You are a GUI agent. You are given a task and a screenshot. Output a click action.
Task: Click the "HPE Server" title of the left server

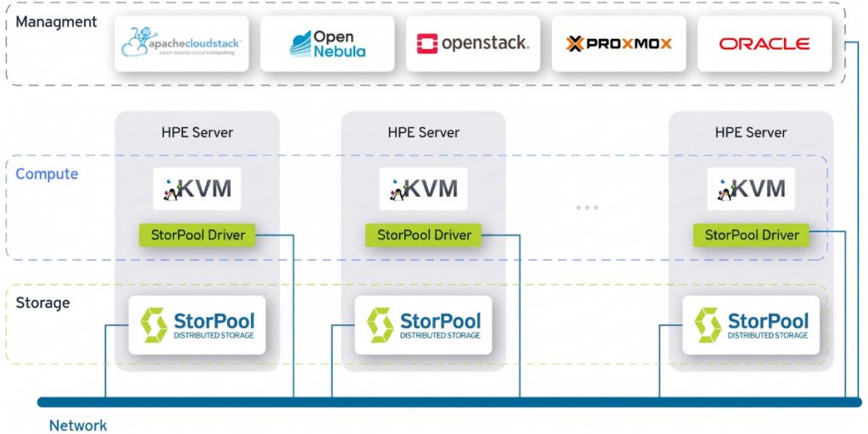point(197,133)
